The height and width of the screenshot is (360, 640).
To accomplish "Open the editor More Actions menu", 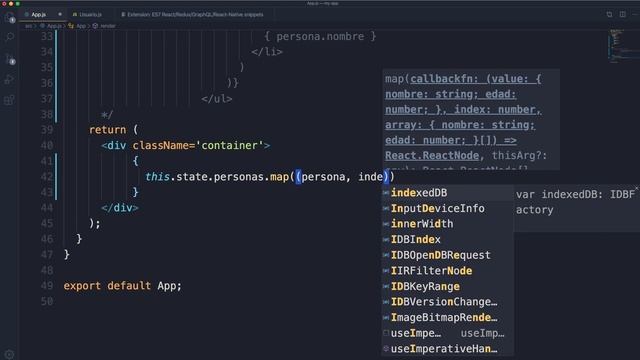I will point(635,14).
